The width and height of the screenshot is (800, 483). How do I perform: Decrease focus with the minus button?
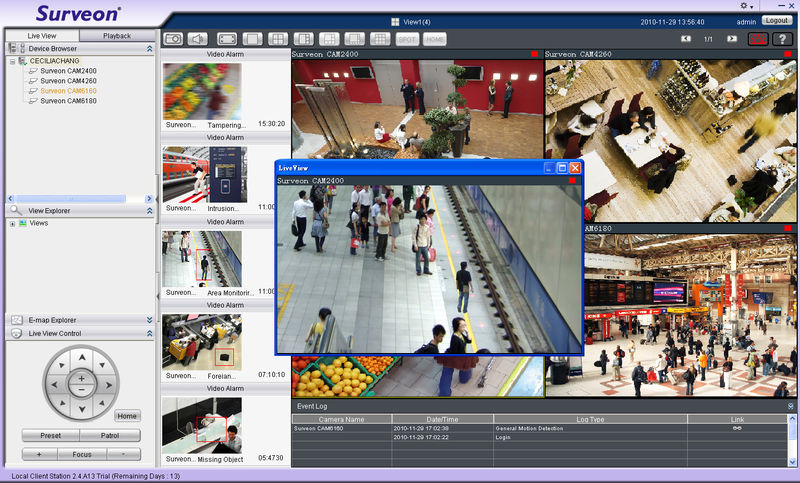coord(123,454)
